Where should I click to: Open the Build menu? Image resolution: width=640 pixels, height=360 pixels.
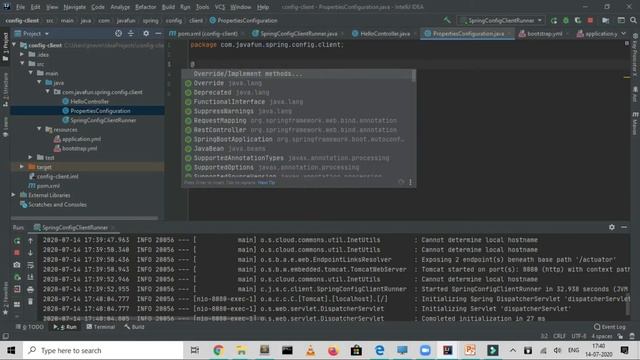[168, 7]
